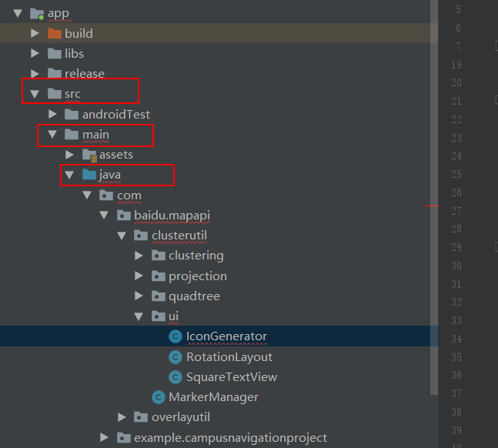Collapse the app module node
The width and height of the screenshot is (498, 448).
(x=18, y=13)
